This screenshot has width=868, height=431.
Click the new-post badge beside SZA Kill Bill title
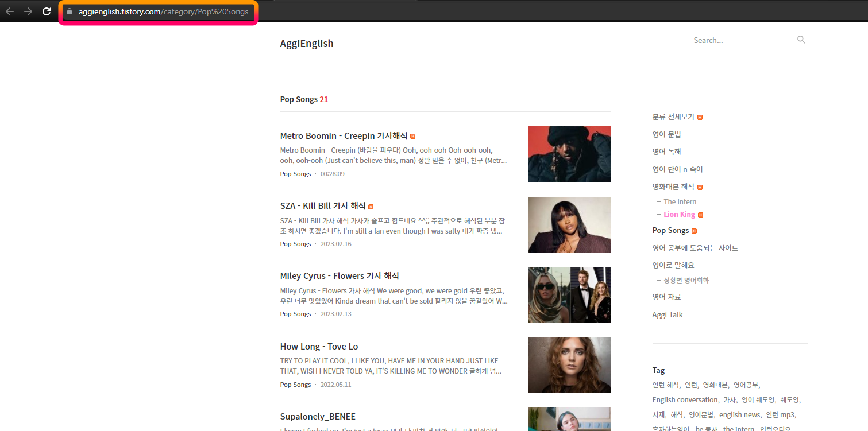click(371, 207)
